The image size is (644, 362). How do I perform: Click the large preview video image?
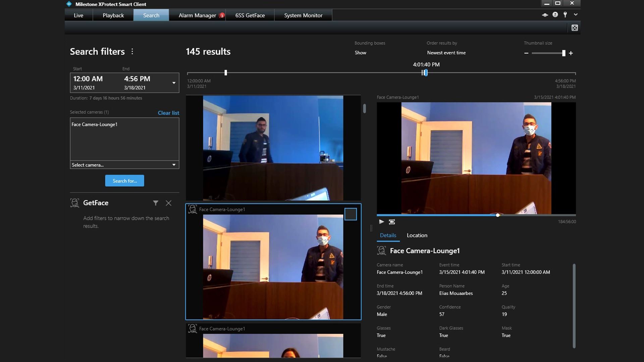coord(476,158)
